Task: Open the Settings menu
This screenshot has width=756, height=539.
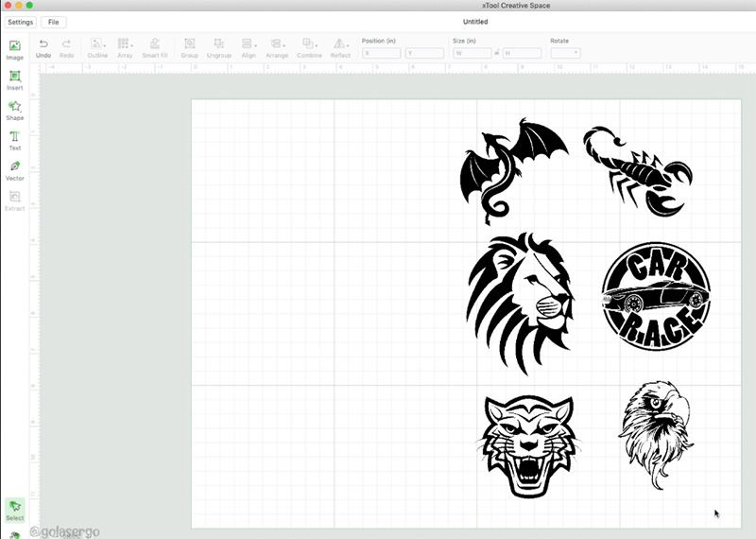Action: pyautogui.click(x=20, y=22)
